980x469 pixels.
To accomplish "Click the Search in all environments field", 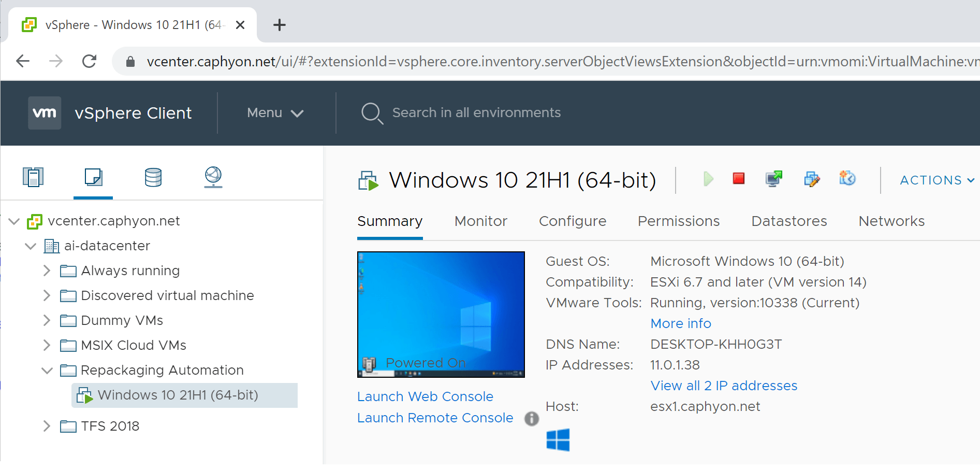I will (476, 112).
